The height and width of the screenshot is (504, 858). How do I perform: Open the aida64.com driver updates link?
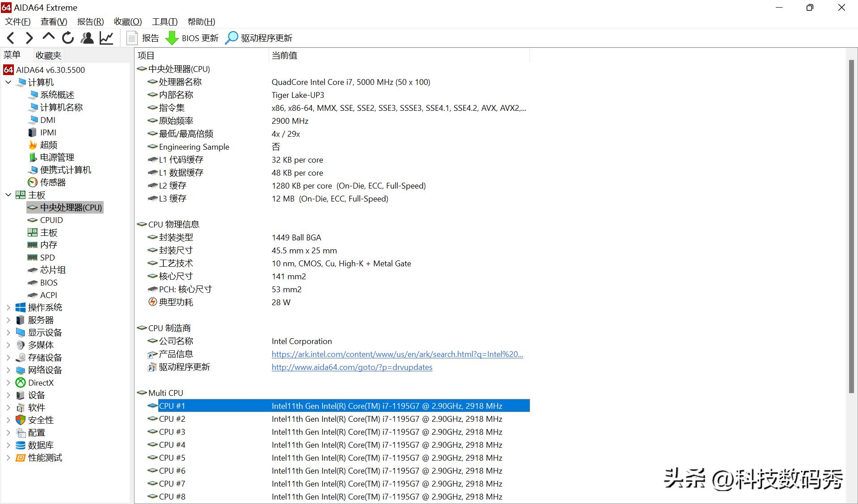[352, 367]
